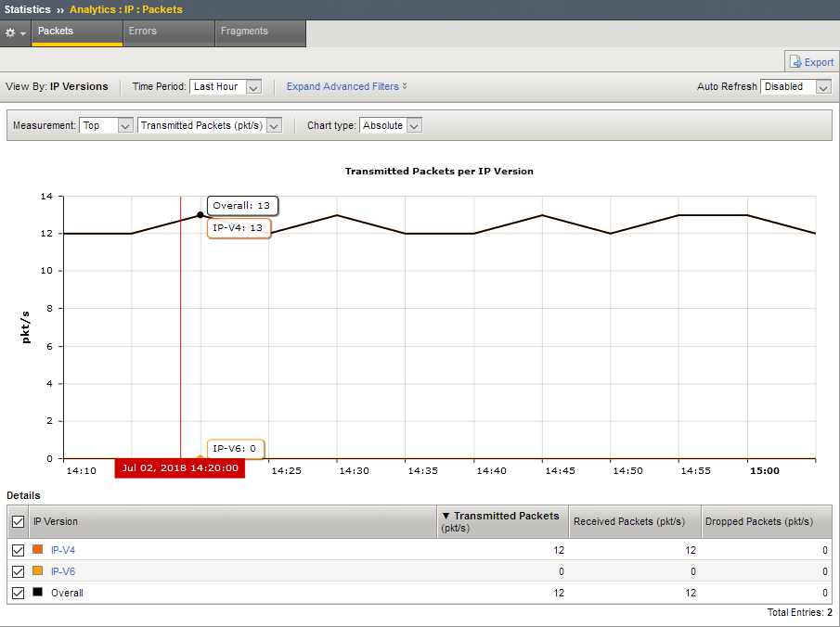Toggle the select-all checkbox in table header
The image size is (840, 627).
tap(18, 522)
